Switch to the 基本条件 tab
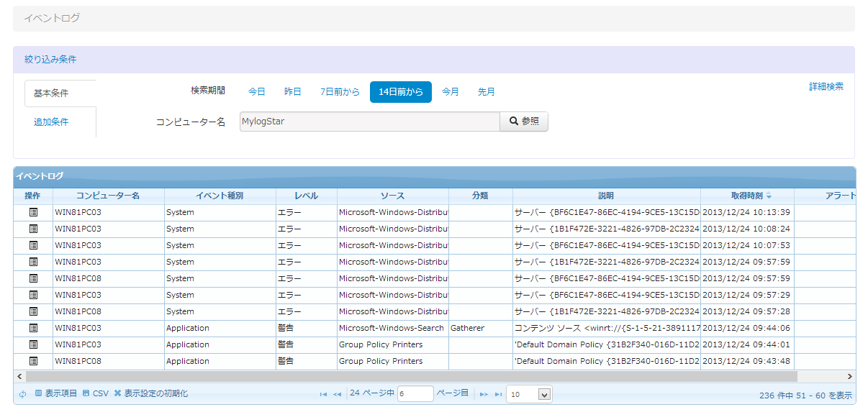Viewport: 868px width, 407px height. [x=60, y=93]
